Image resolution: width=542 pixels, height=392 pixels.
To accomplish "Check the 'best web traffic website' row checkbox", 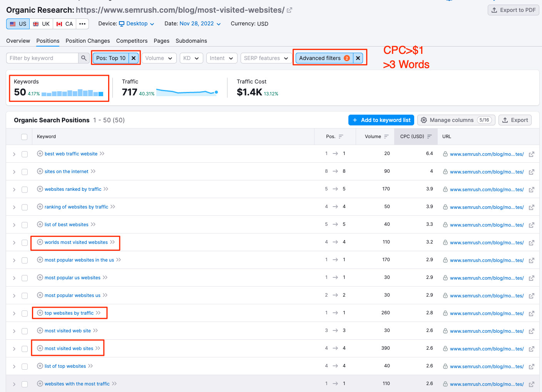I will tap(25, 154).
